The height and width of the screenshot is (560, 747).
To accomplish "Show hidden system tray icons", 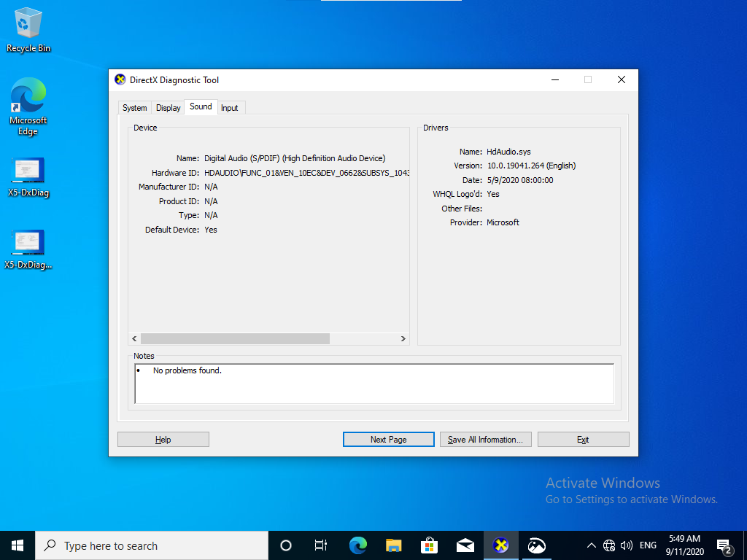I will tap(591, 545).
